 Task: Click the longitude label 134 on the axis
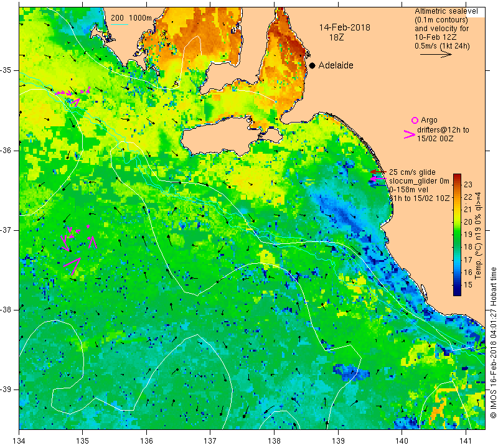tap(19, 441)
